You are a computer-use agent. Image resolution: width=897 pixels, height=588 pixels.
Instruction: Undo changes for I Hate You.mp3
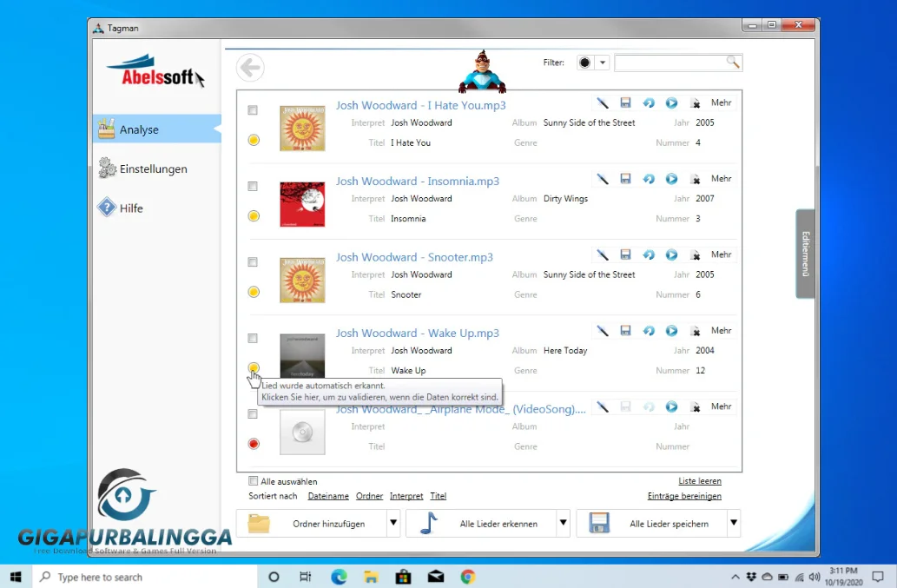coord(648,103)
